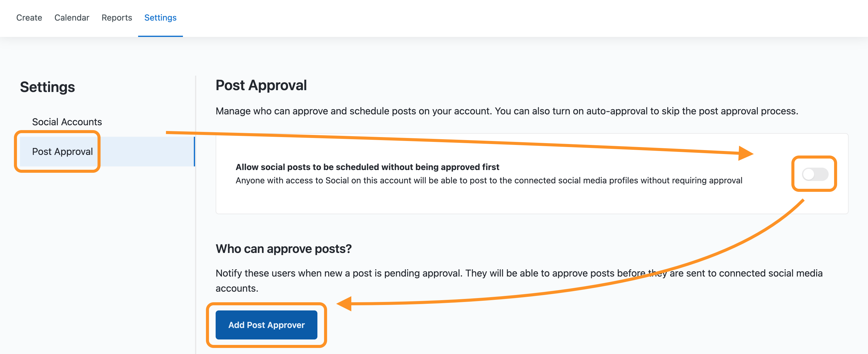The width and height of the screenshot is (868, 354).
Task: Click the blue active indicator beside Post Approval
Action: 194,151
